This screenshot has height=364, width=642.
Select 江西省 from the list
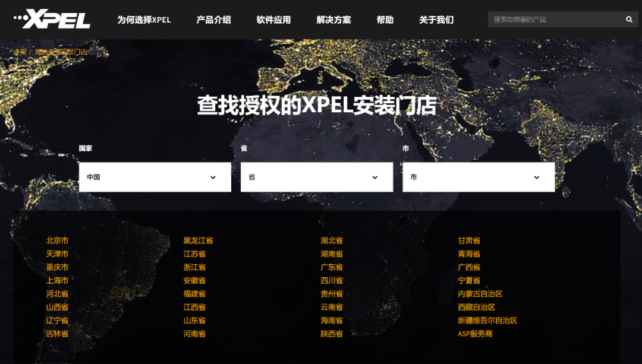click(x=194, y=307)
